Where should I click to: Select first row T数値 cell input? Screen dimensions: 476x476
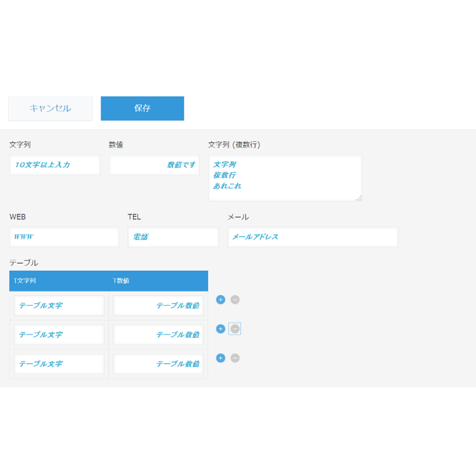pos(158,305)
